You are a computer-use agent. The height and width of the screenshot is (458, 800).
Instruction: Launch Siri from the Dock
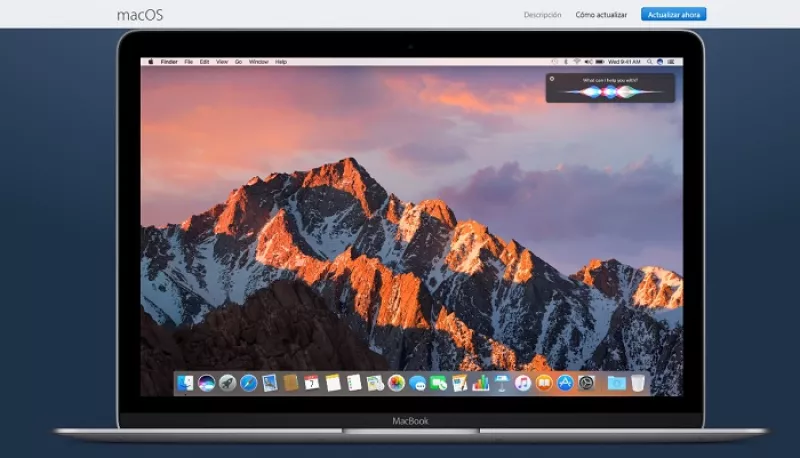click(x=207, y=383)
